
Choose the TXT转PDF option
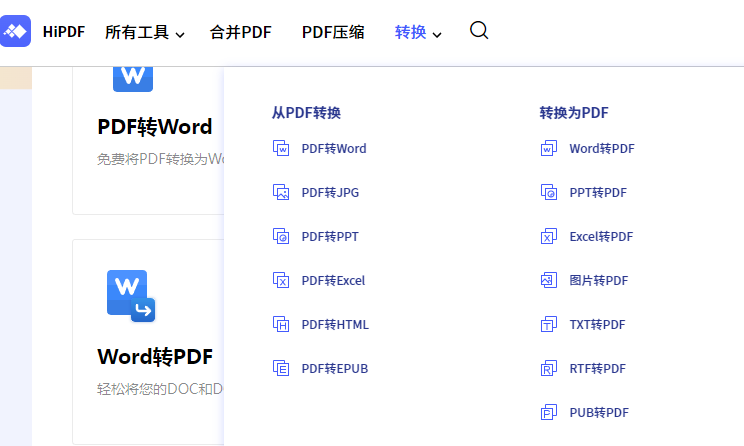pos(597,325)
